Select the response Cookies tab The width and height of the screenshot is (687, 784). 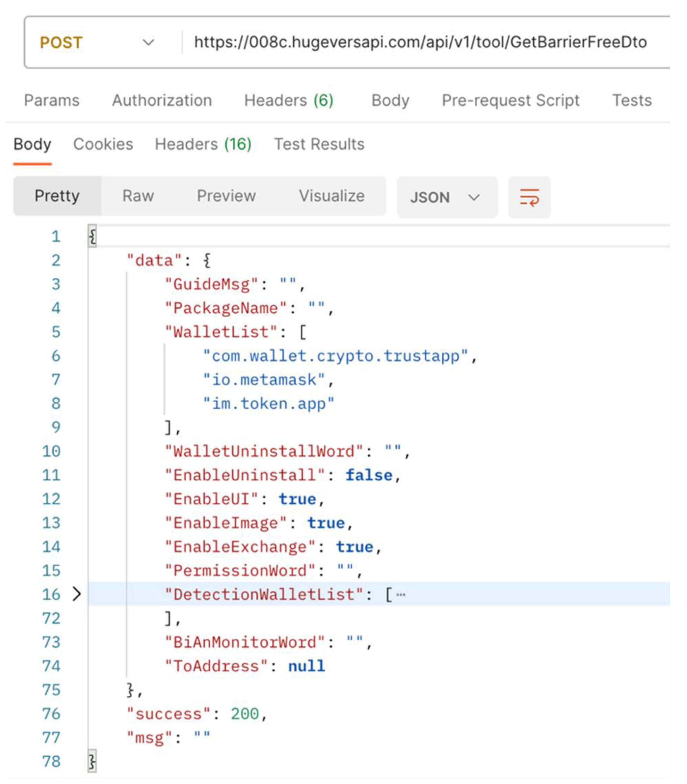tap(103, 144)
